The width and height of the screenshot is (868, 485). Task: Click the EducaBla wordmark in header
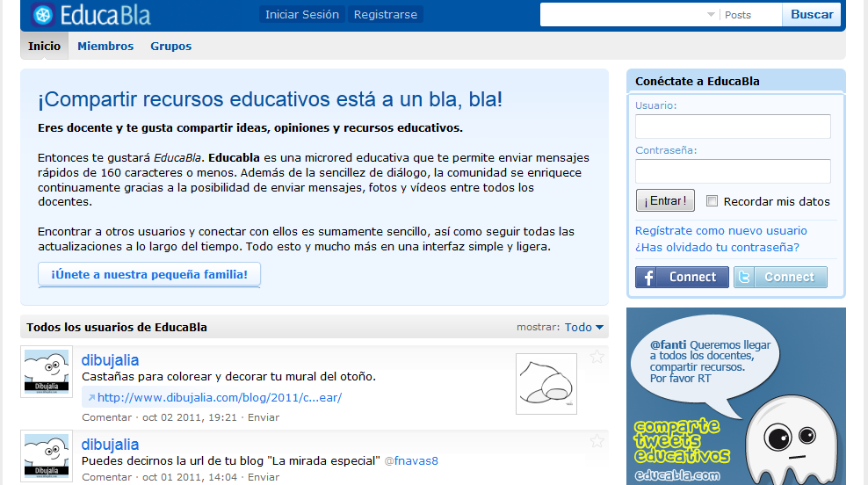105,16
